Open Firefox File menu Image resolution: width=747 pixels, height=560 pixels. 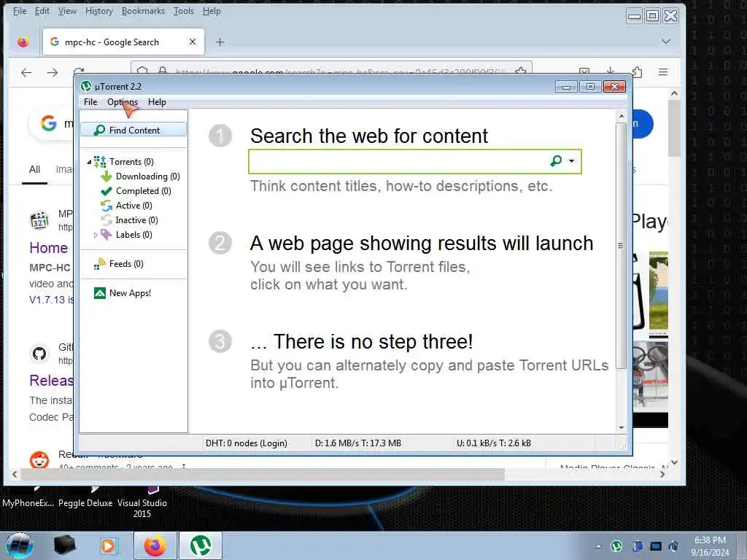pyautogui.click(x=20, y=11)
